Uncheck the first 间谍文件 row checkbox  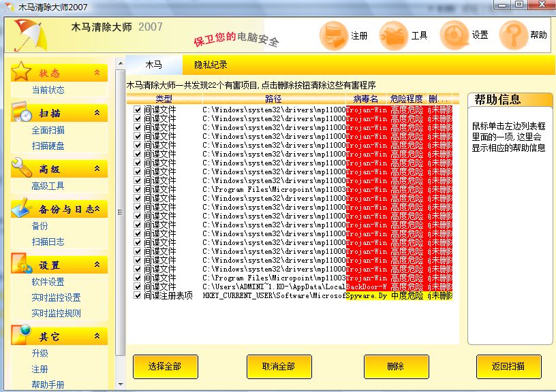tap(138, 110)
